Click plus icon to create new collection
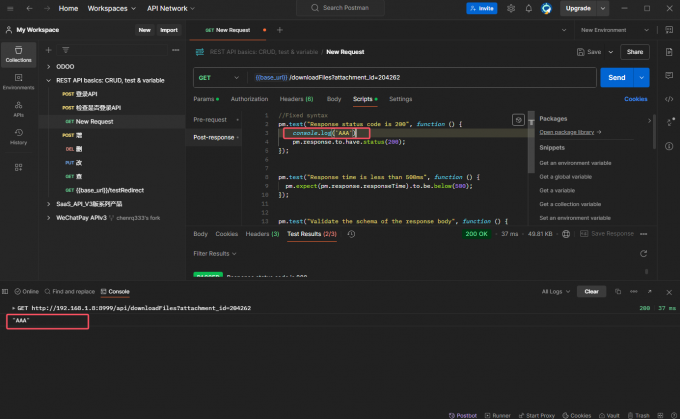Screen dimensions: 680x419 [x=49, y=50]
